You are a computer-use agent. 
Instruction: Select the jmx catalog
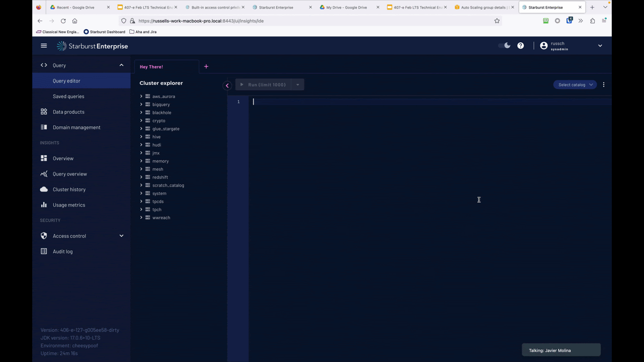(156, 153)
